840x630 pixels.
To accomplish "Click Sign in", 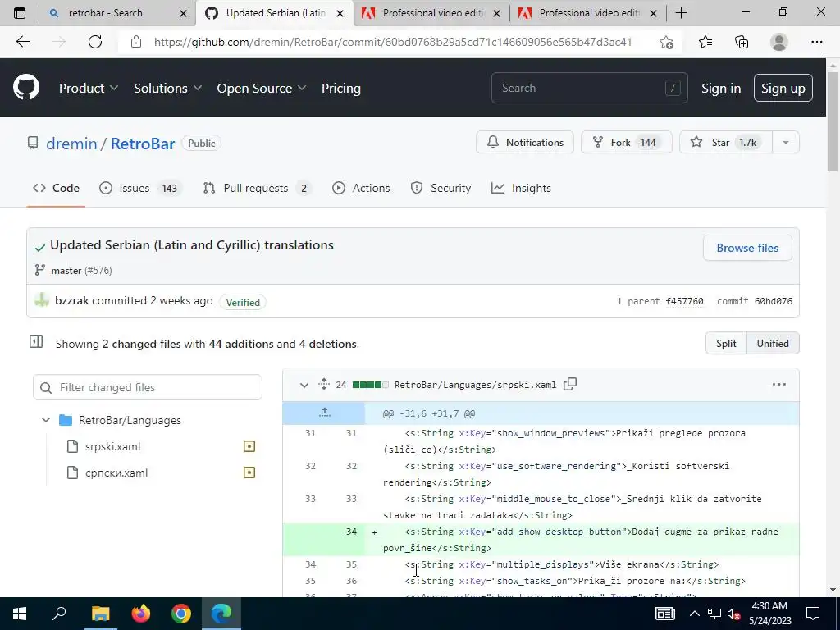I will 721,89.
